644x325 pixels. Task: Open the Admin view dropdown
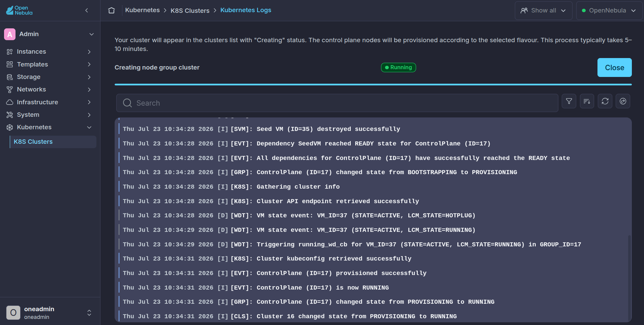(x=91, y=34)
